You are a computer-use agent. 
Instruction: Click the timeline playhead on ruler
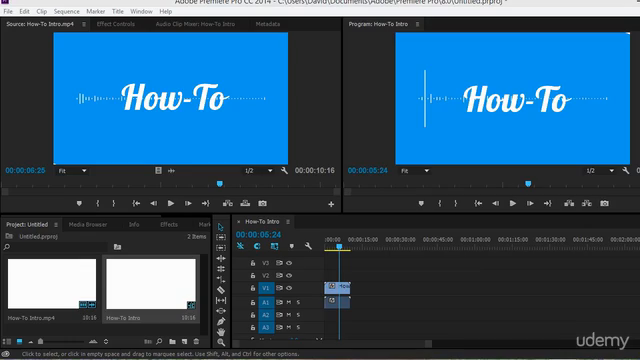click(x=339, y=247)
